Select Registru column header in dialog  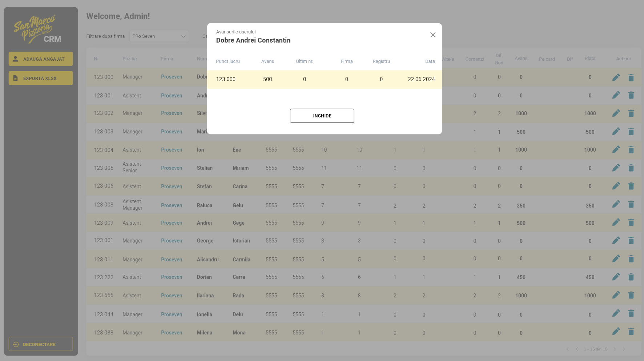pyautogui.click(x=381, y=61)
